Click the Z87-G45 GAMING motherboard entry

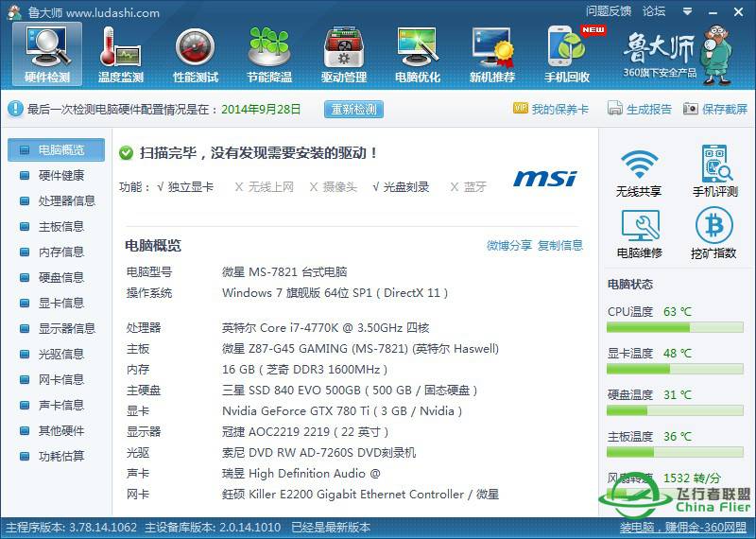360,349
